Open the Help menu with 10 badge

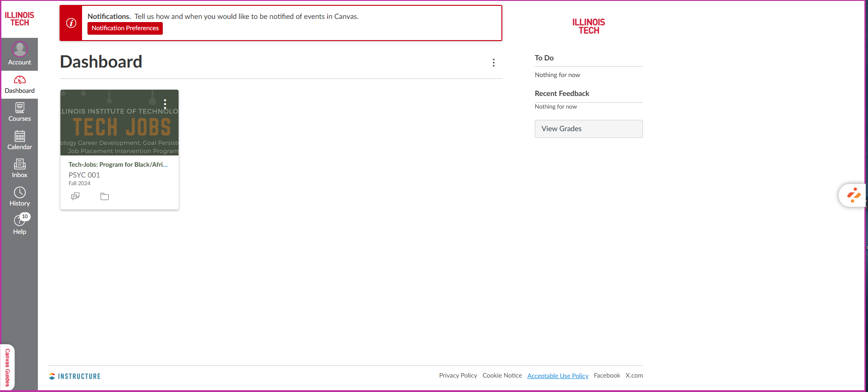19,225
